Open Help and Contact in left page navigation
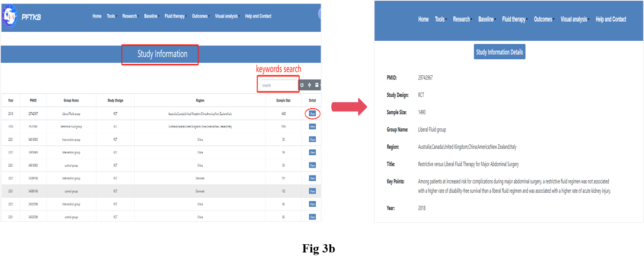Image resolution: width=644 pixels, height=267 pixels. [258, 16]
